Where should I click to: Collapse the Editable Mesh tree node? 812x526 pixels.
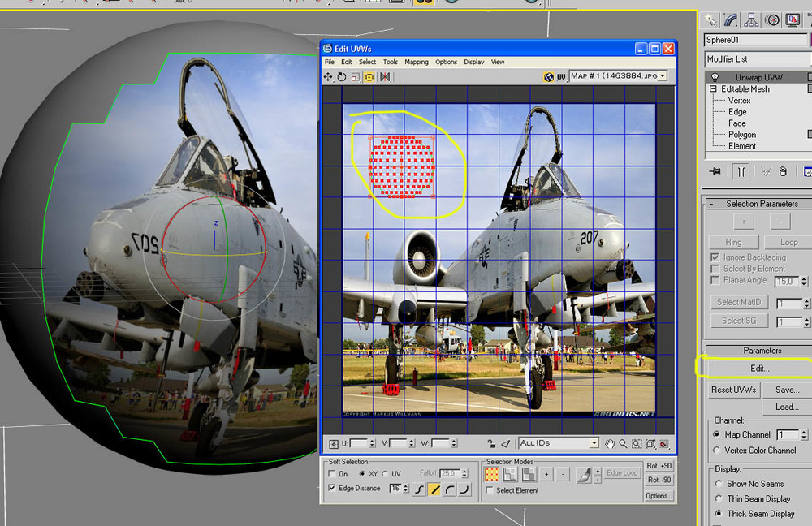click(713, 89)
